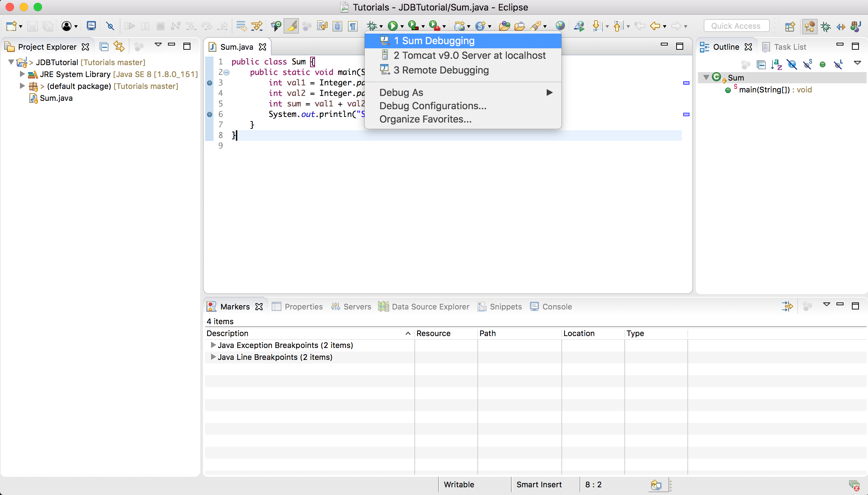
Task: Open the Debug As submenu
Action: pyautogui.click(x=463, y=92)
